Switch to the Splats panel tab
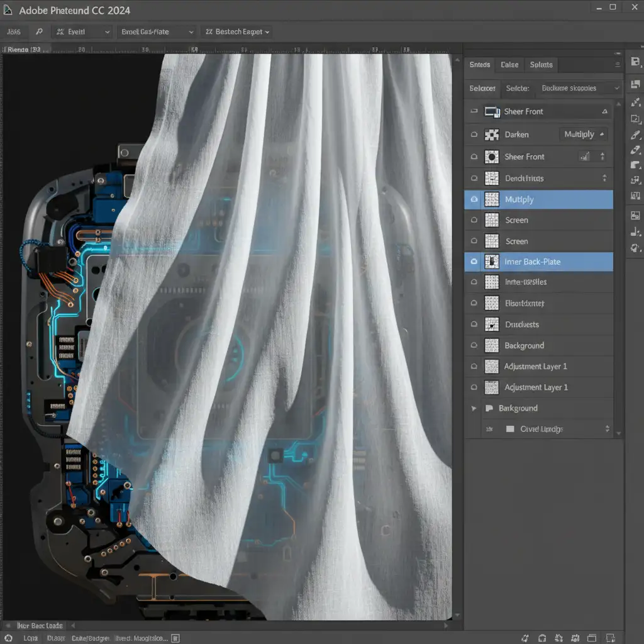This screenshot has width=644, height=644. [x=541, y=65]
